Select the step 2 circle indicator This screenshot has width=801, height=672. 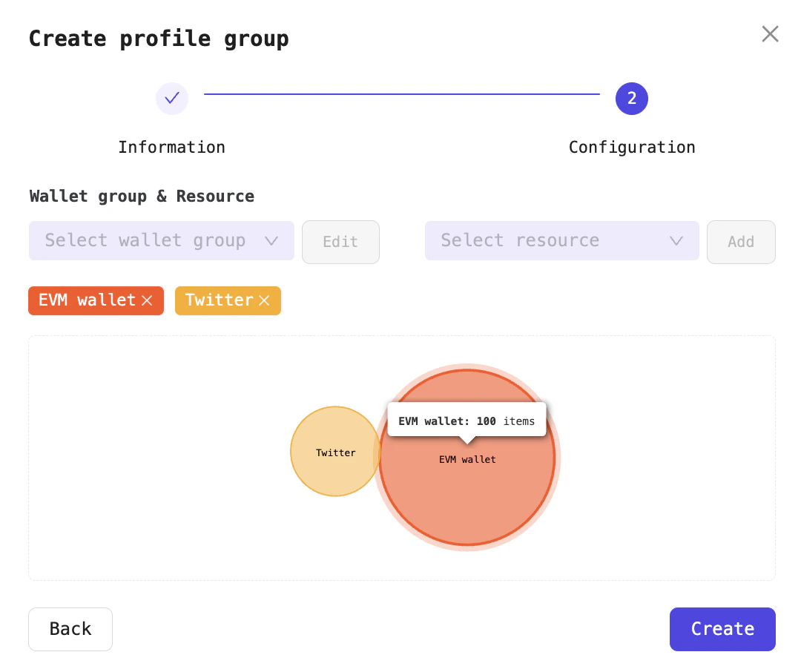click(632, 98)
